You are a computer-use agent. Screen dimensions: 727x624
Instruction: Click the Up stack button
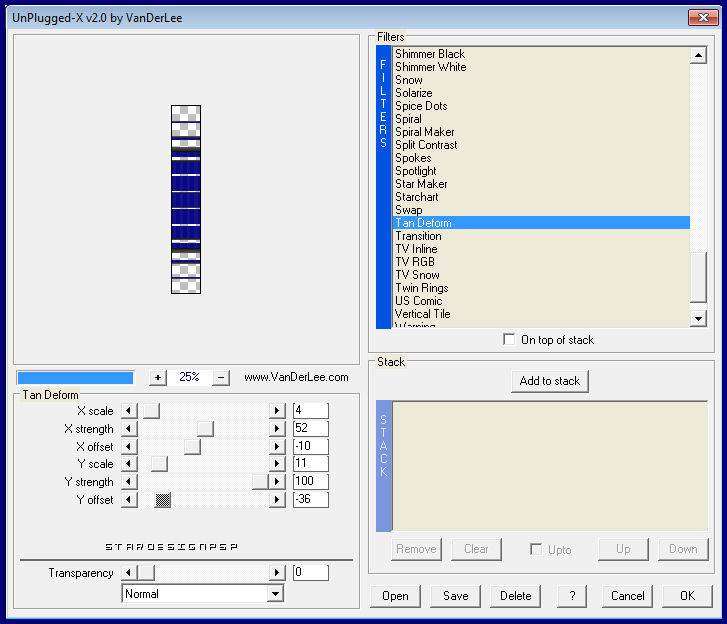click(623, 549)
